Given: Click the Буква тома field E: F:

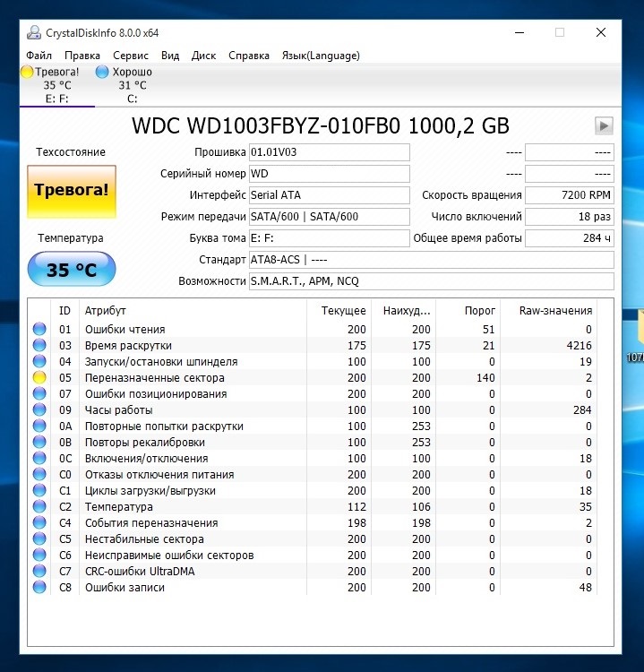Looking at the screenshot, I should (x=329, y=238).
